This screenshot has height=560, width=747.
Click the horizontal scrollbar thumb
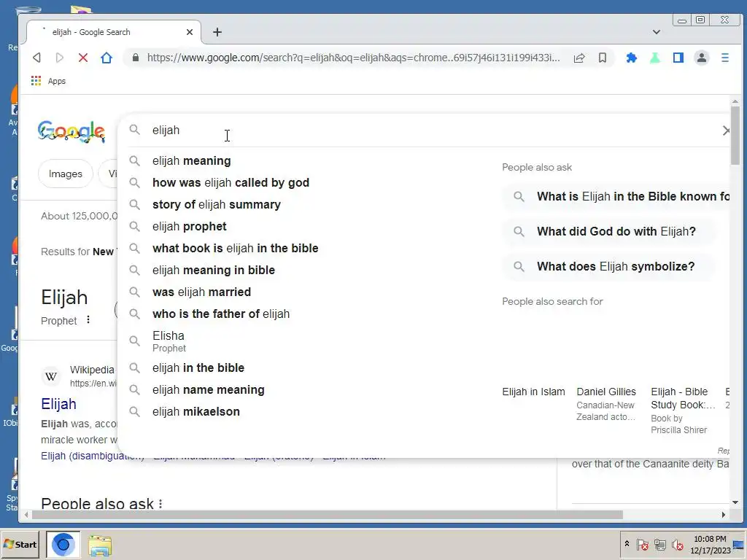(x=328, y=515)
